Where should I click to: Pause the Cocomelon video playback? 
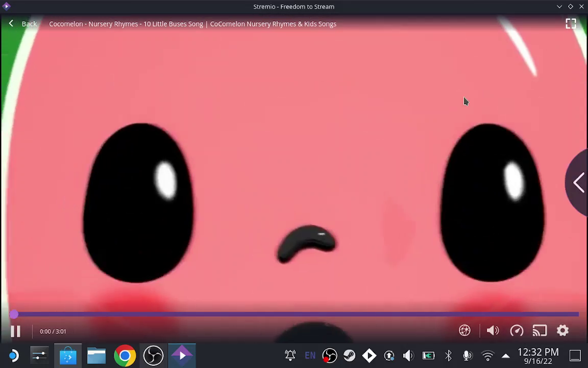[x=15, y=331]
